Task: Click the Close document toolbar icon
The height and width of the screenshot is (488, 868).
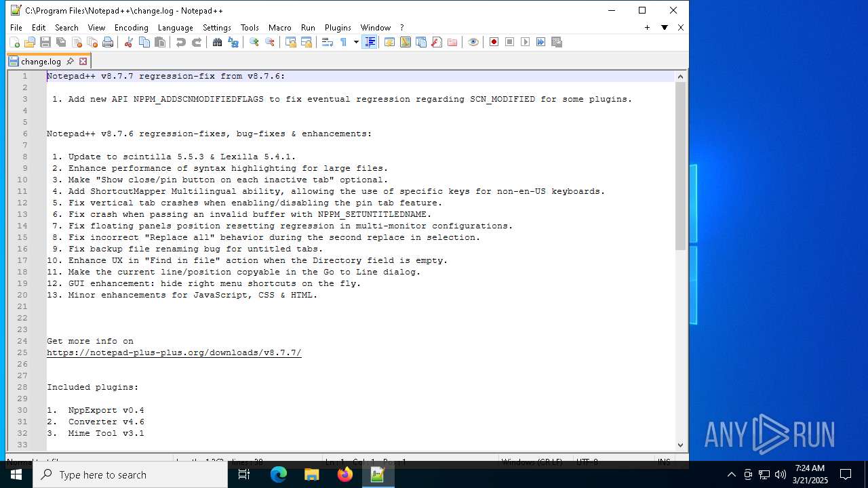Action: coord(77,42)
